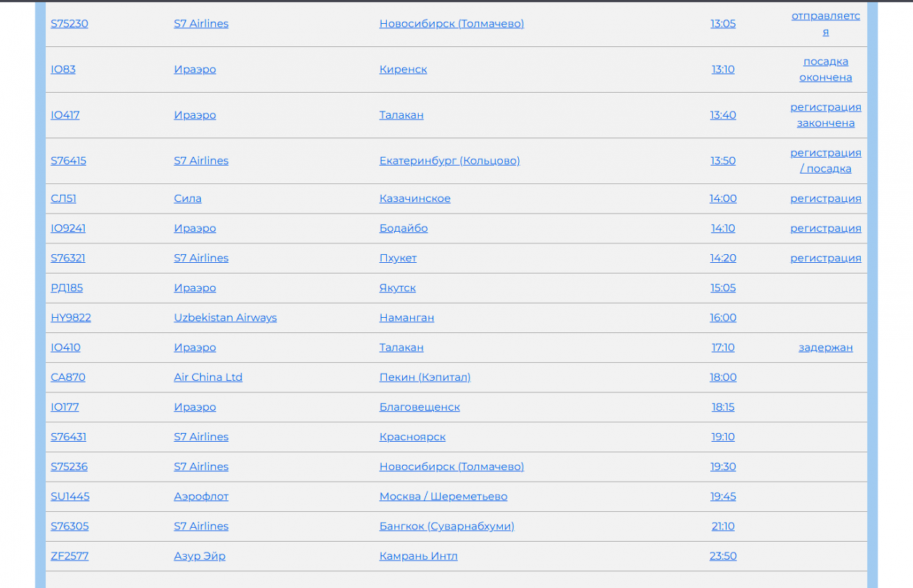The height and width of the screenshot is (588, 913).
Task: Select Екатеринбург (Кольцово) destination
Action: click(x=449, y=161)
